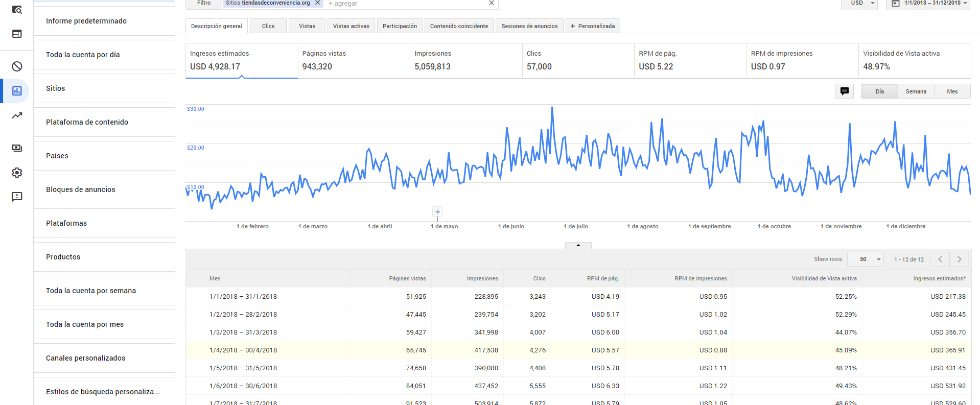Open the feedback icon in sidebar
980x405 pixels.
point(17,197)
